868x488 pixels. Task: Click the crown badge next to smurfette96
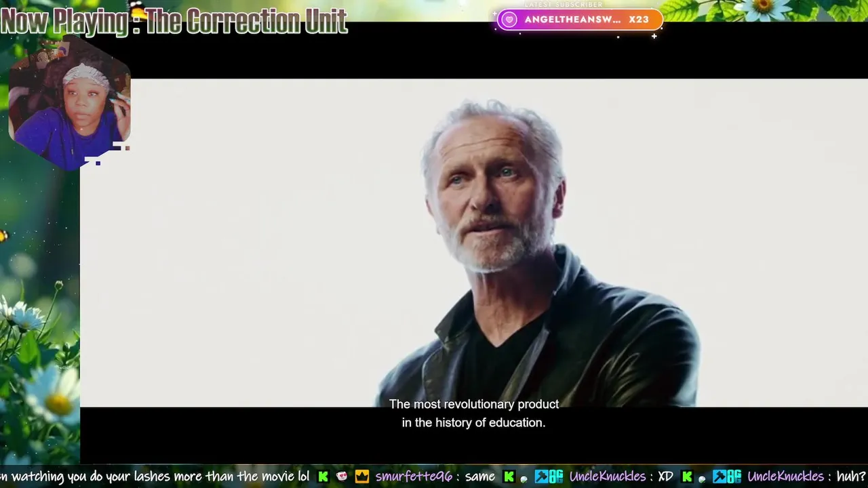(362, 476)
